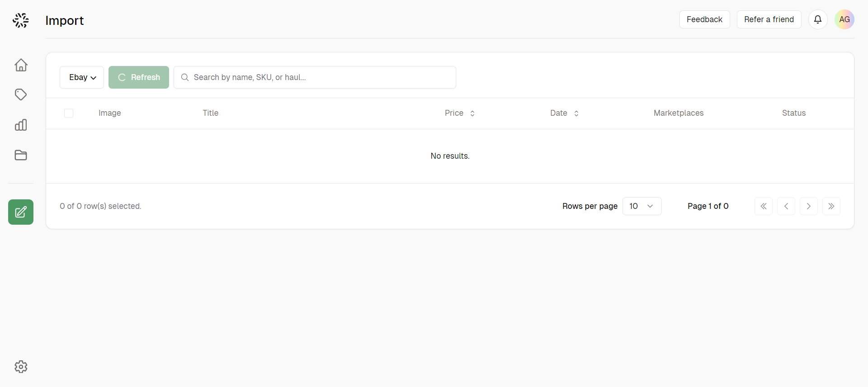Click the Page 1 of 0 text

(x=708, y=206)
